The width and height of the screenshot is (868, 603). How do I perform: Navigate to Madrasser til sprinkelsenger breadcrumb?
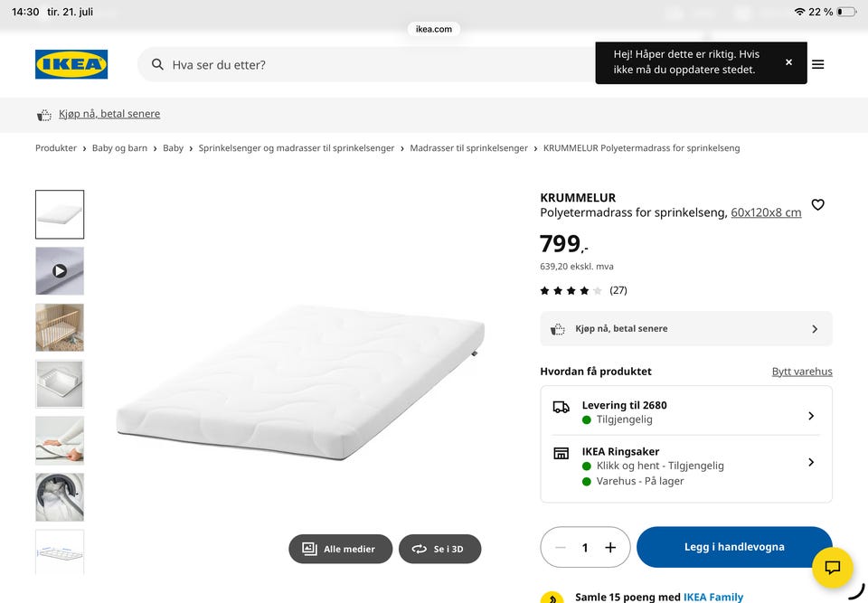coord(468,148)
